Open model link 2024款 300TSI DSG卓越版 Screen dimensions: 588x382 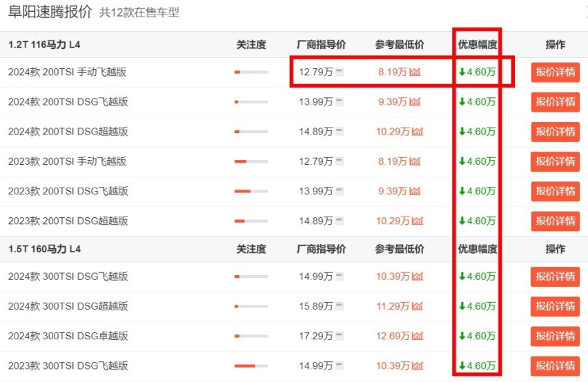[x=68, y=336]
